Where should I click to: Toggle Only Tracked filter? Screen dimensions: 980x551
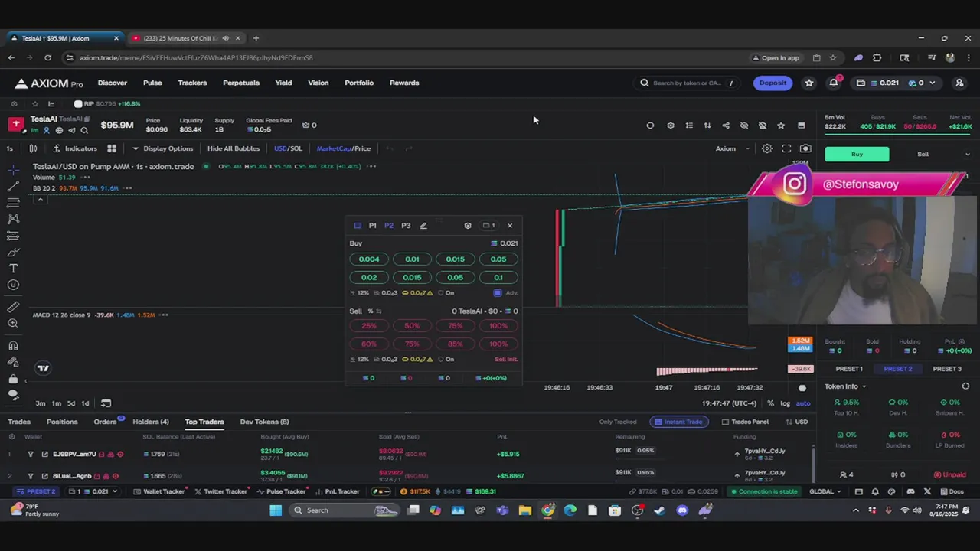click(x=618, y=422)
